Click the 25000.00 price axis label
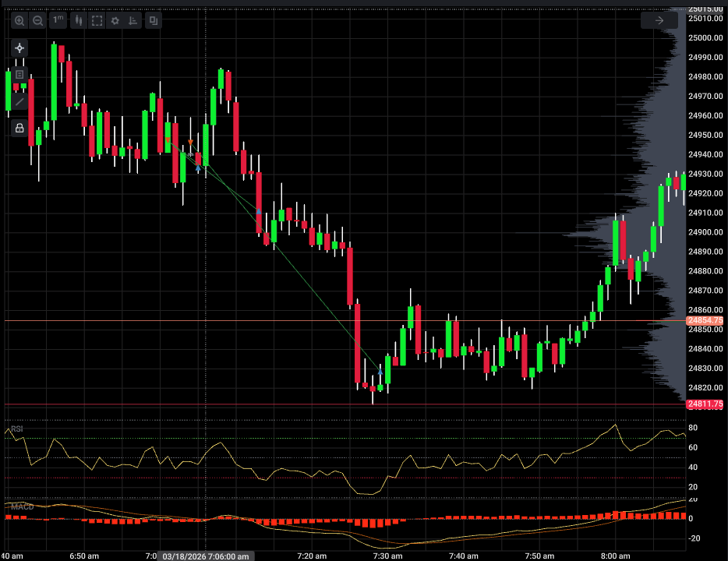This screenshot has width=728, height=561. (705, 38)
